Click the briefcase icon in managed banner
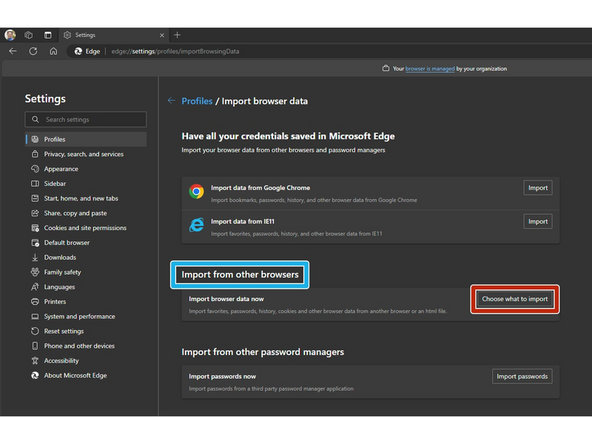Image resolution: width=592 pixels, height=444 pixels. coord(385,68)
